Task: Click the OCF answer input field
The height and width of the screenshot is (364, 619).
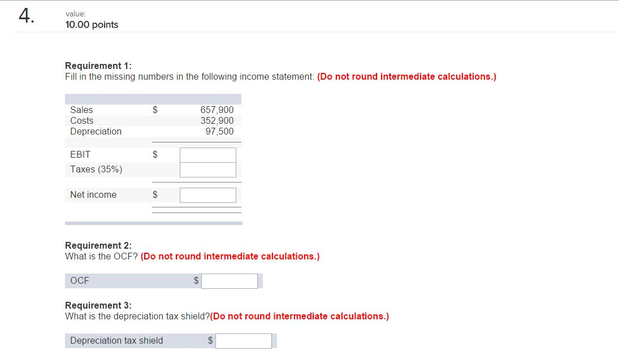Action: point(230,281)
